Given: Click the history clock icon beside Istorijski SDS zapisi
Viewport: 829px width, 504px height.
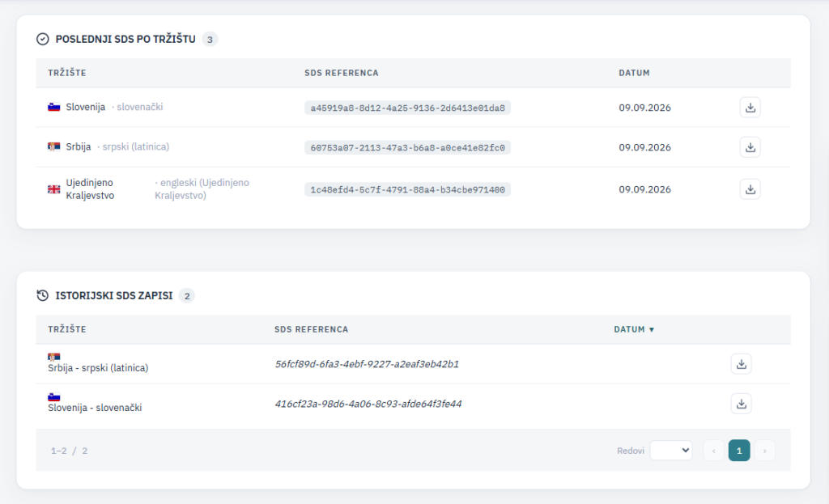Looking at the screenshot, I should coord(43,295).
